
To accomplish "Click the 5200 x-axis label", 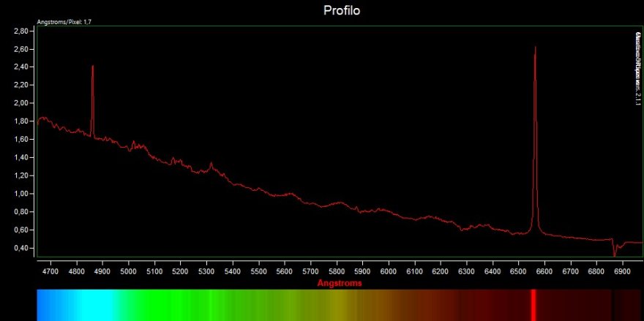I will [180, 271].
